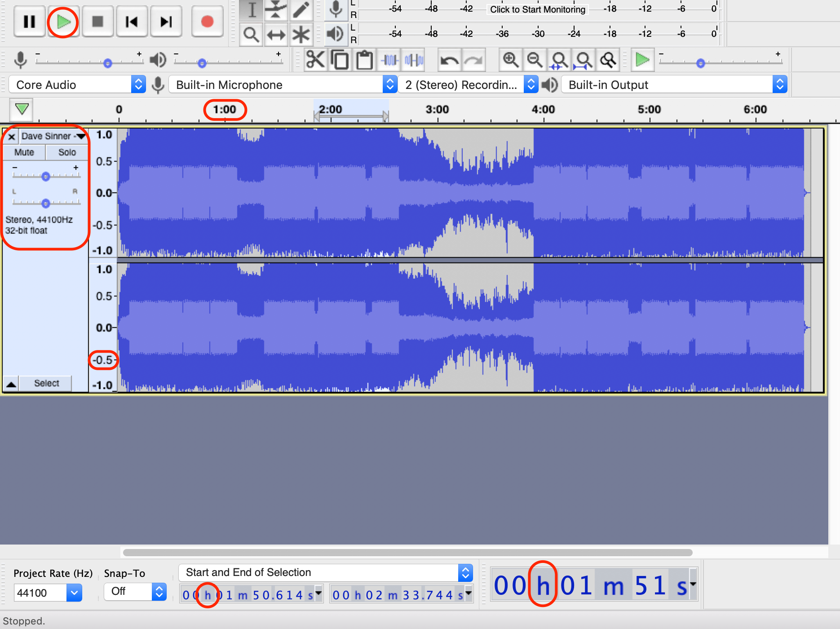Click to Start Monitoring in the meter
The height and width of the screenshot is (629, 840).
(x=537, y=9)
